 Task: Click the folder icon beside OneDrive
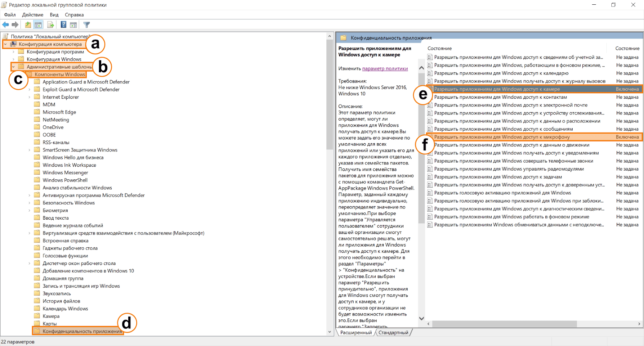point(37,127)
